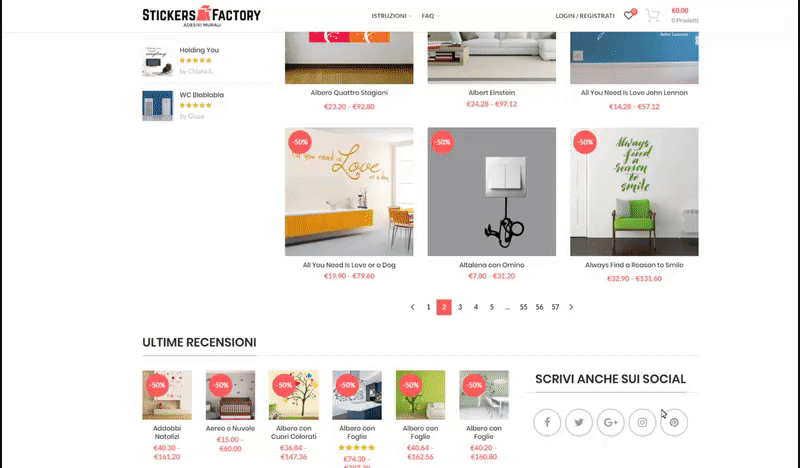Click the Stickers Factory logo
This screenshot has width=800, height=468.
tap(202, 16)
